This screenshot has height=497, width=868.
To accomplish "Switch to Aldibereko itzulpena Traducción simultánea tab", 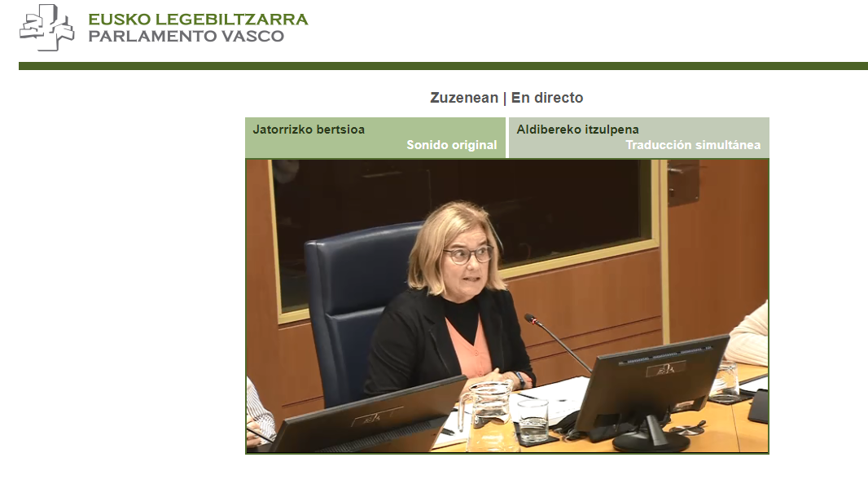I will 639,138.
